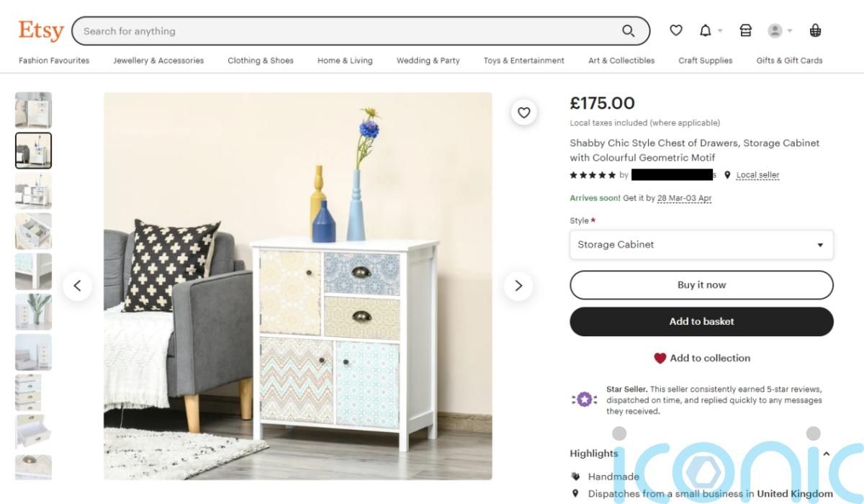Show previous product photo with left arrow
Viewport: 864px width, 504px height.
point(77,286)
